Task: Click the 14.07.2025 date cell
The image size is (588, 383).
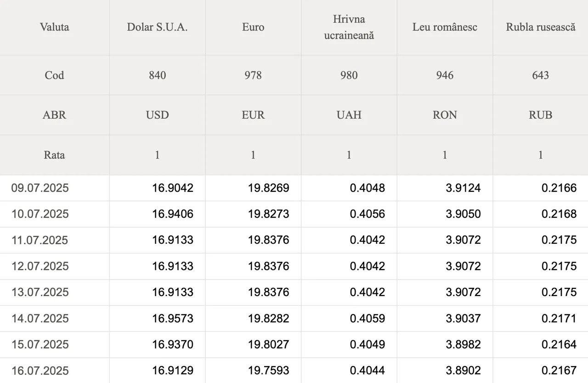Action: coord(55,318)
